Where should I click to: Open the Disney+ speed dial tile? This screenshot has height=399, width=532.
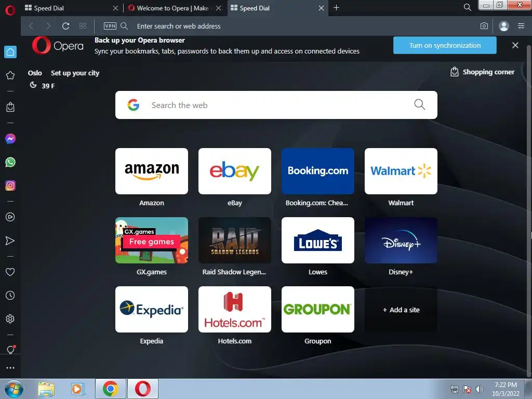[x=401, y=240]
